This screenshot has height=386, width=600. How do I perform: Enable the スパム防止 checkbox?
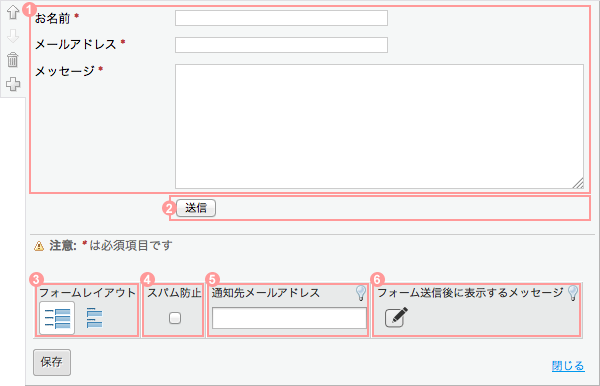pyautogui.click(x=175, y=318)
